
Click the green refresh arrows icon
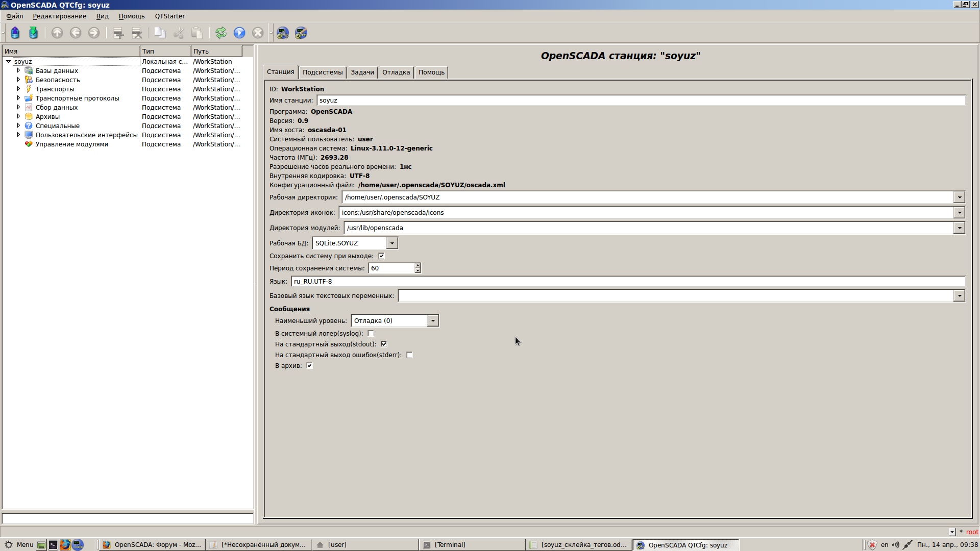pos(221,33)
